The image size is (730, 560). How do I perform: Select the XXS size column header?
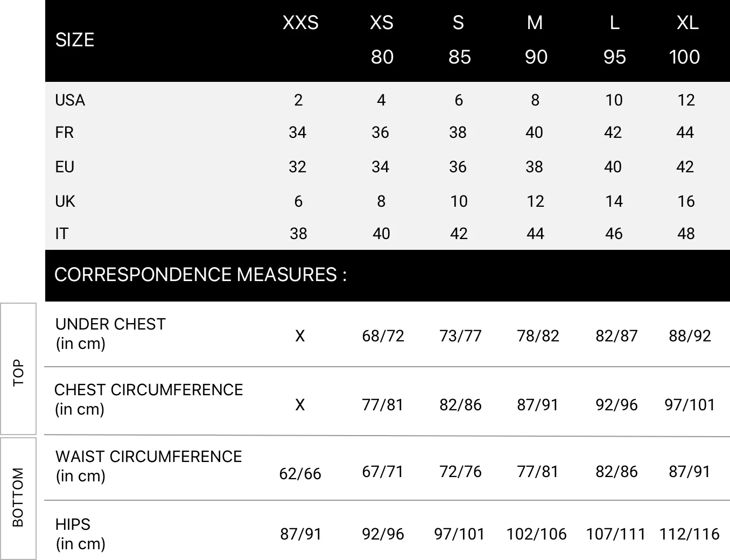pyautogui.click(x=300, y=23)
